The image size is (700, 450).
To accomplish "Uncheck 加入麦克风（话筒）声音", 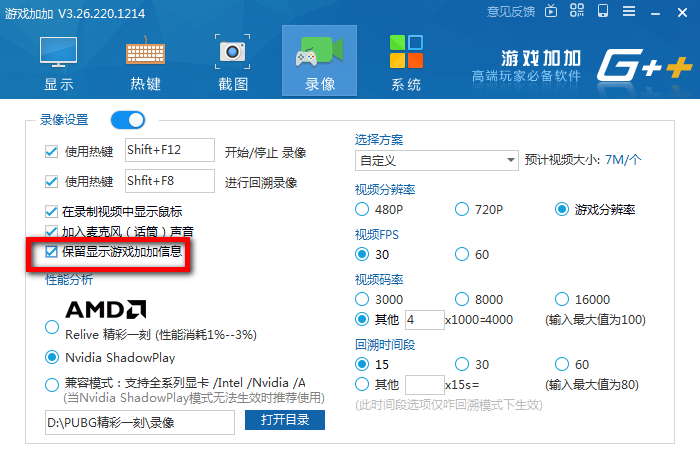I will tap(51, 231).
